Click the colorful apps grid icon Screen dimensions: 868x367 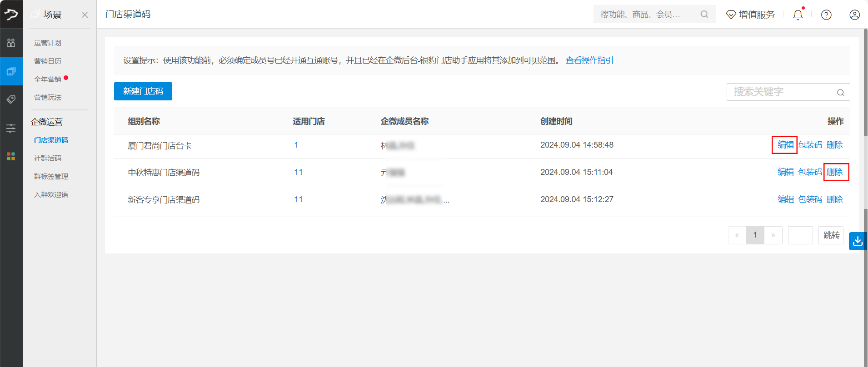click(11, 156)
